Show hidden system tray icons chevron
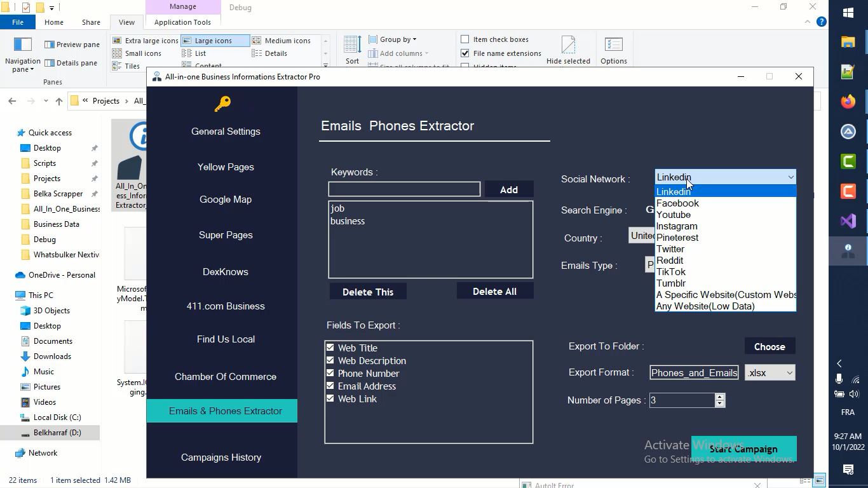The image size is (868, 488). [839, 363]
